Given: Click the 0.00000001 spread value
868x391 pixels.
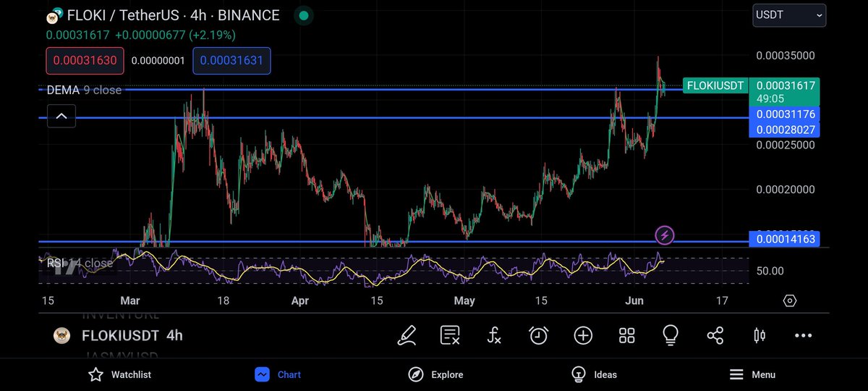Looking at the screenshot, I should coord(158,61).
